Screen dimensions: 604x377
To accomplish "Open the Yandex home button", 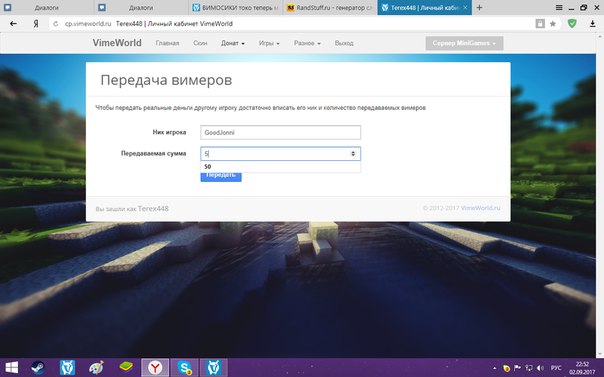I will click(36, 24).
